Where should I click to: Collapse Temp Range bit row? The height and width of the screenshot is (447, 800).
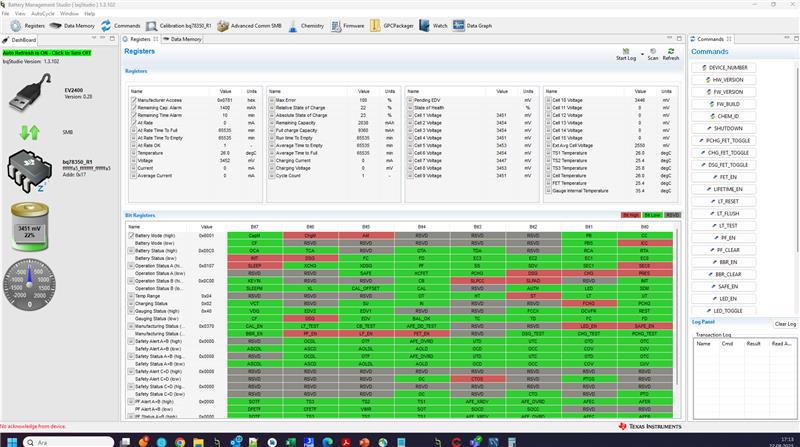[x=131, y=296]
